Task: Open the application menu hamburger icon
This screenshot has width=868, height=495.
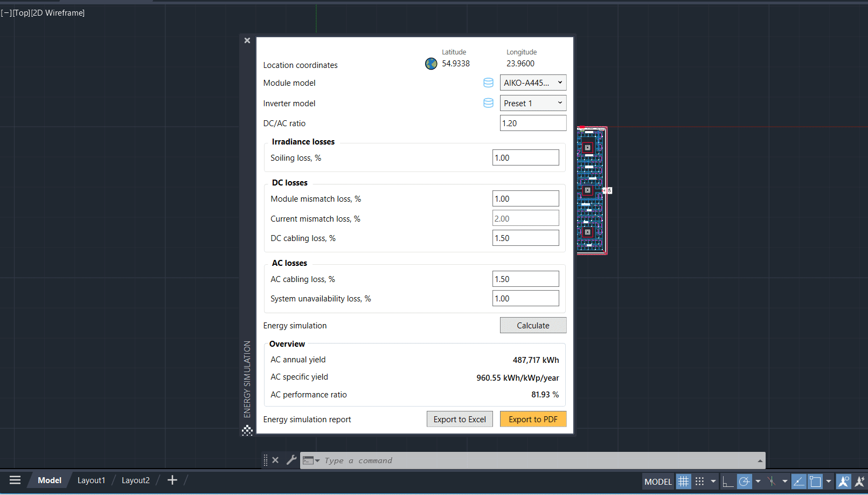Action: point(15,480)
